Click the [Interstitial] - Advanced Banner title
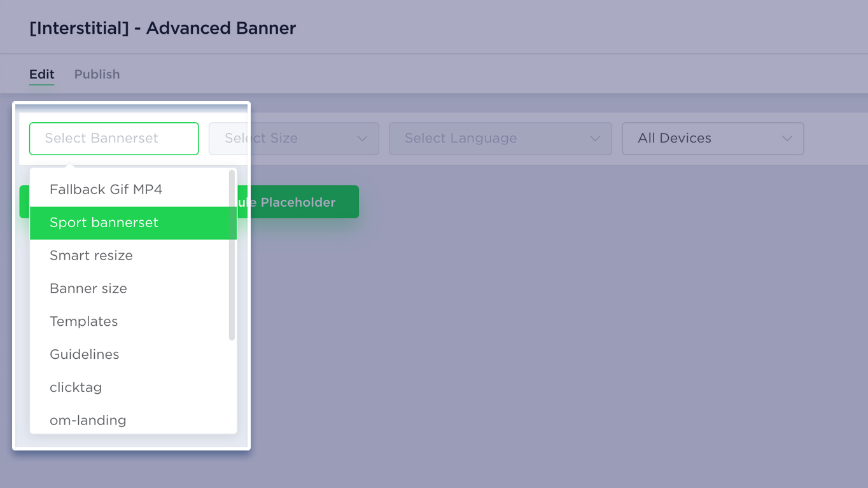868x488 pixels. pyautogui.click(x=163, y=29)
